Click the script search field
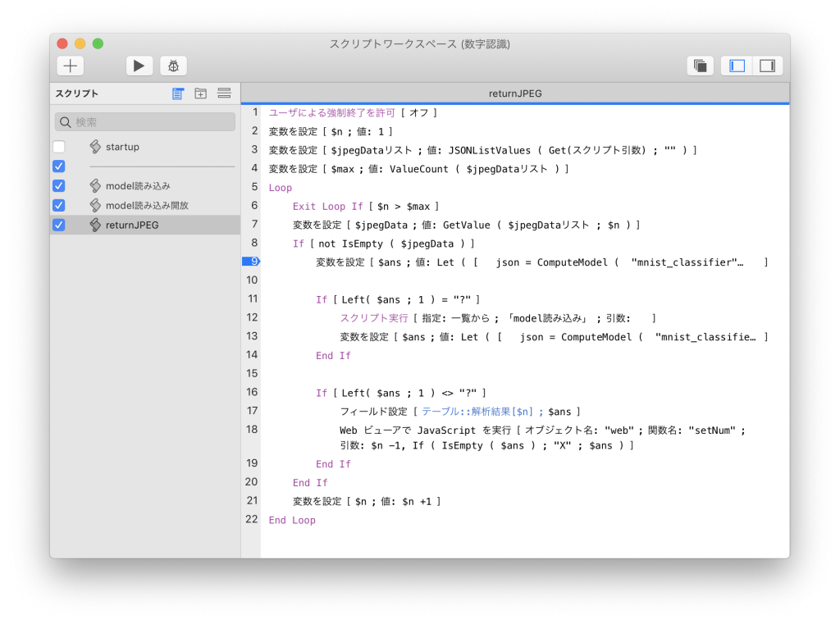The image size is (840, 624). click(x=144, y=122)
